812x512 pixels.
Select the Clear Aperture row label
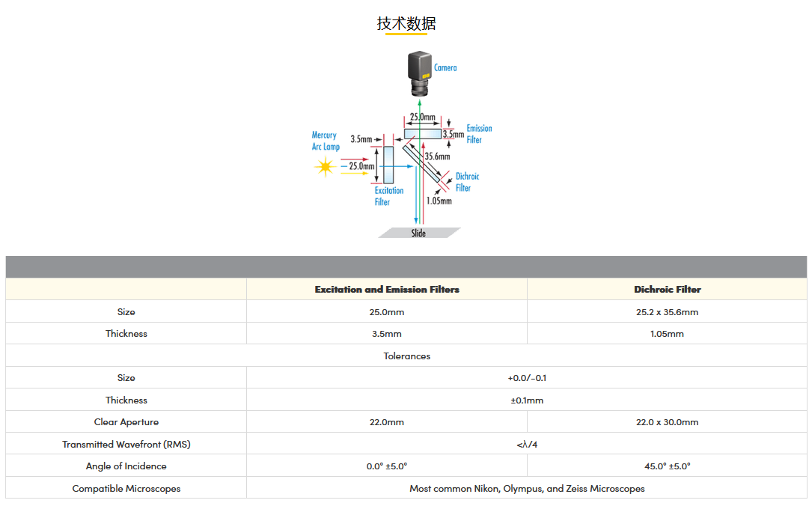point(126,422)
